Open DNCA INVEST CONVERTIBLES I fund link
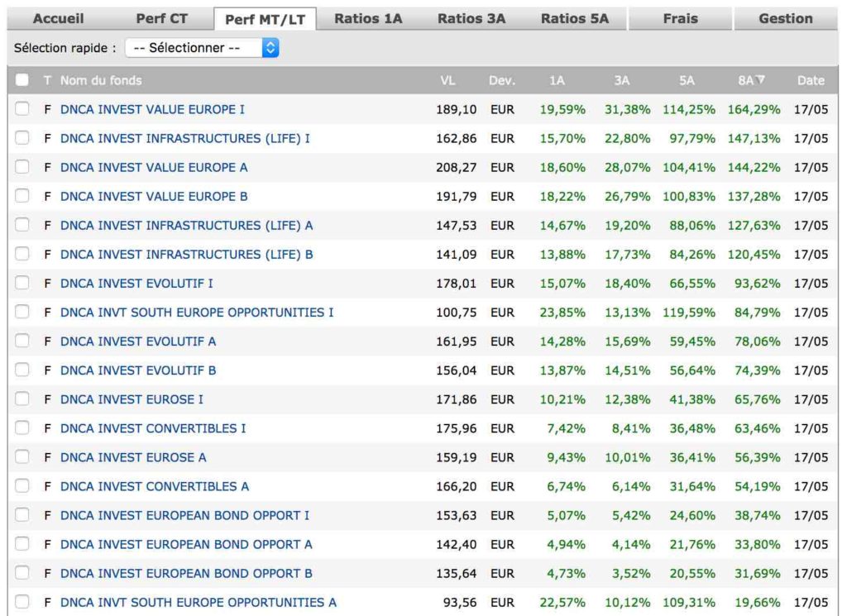847x616 pixels. pos(153,428)
